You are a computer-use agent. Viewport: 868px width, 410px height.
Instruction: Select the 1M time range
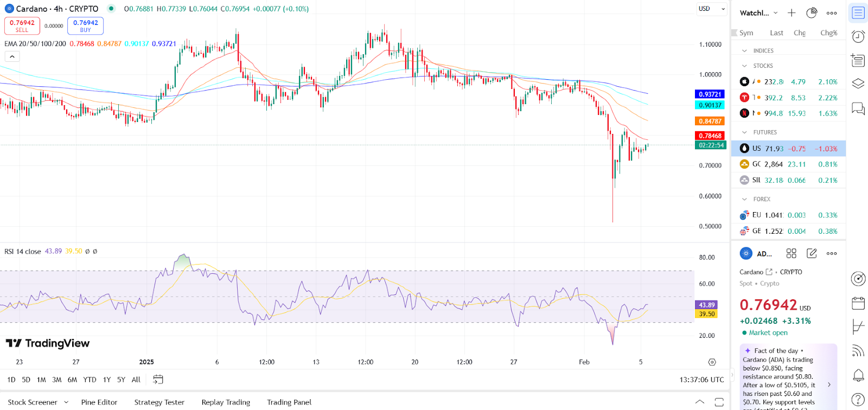point(41,380)
